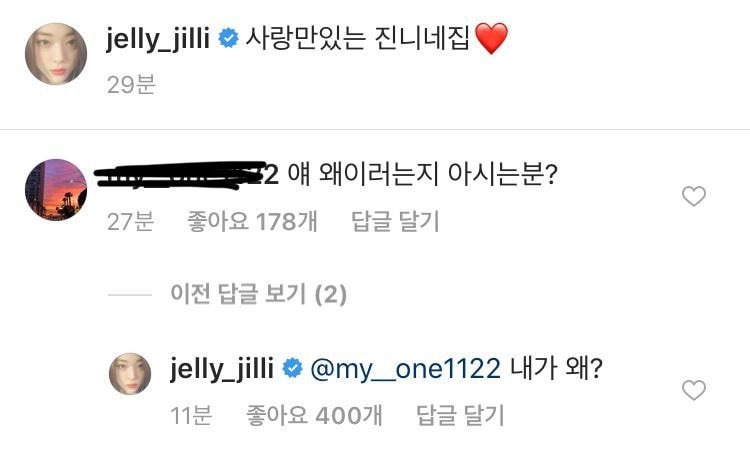The width and height of the screenshot is (750, 454).
Task: Click the 11분 reply timestamp
Action: click(191, 415)
